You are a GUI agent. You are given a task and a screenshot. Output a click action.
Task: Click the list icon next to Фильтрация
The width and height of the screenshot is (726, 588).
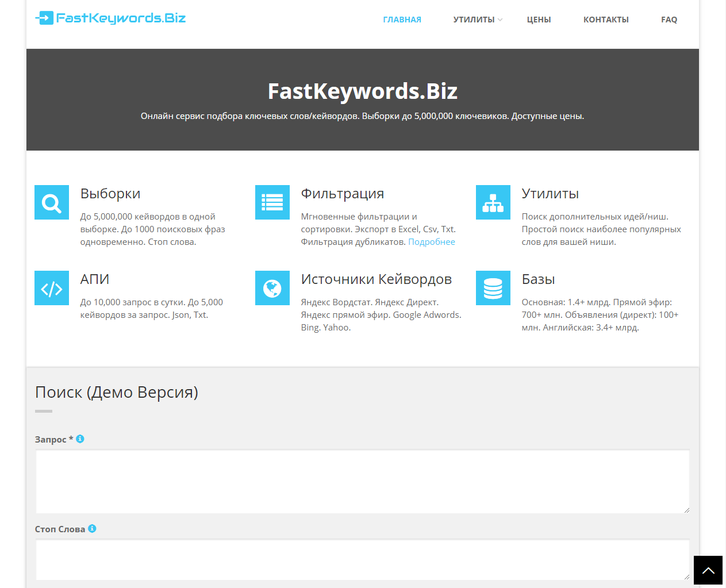(272, 202)
